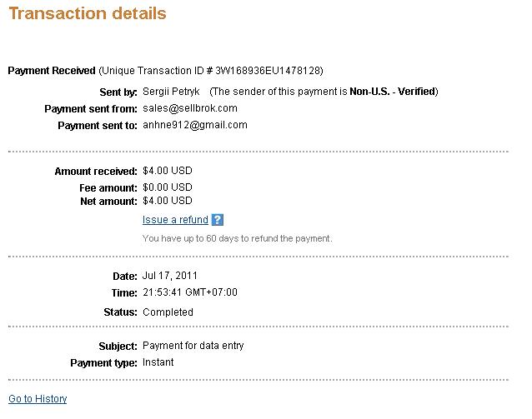This screenshot has height=419, width=532.
Task: Click the Completed status value
Action: pos(168,312)
